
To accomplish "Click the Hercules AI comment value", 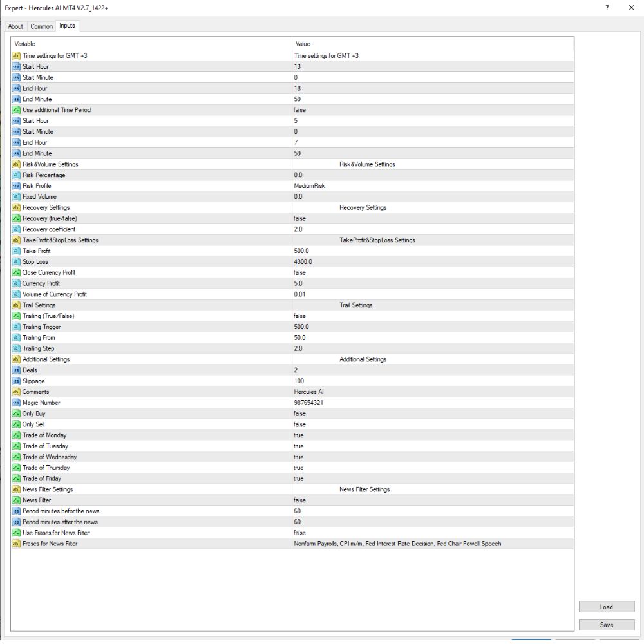I will pos(309,392).
